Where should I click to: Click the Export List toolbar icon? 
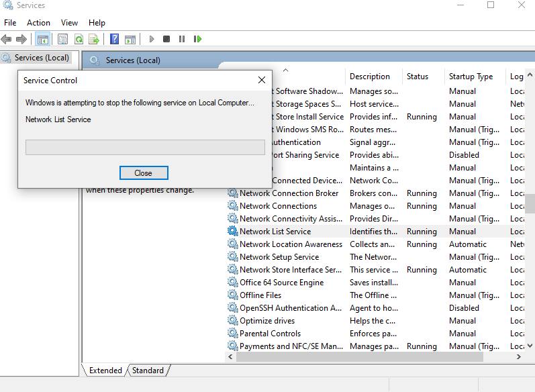[x=94, y=39]
